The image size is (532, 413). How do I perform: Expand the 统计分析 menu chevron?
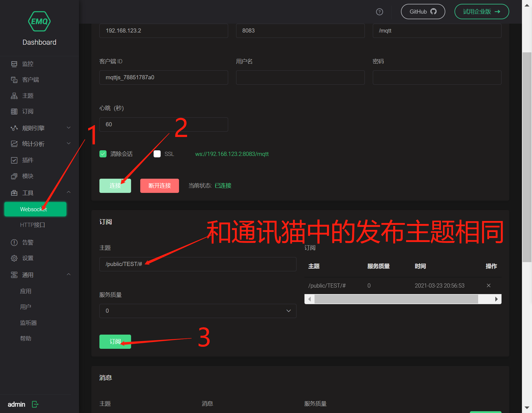[69, 143]
